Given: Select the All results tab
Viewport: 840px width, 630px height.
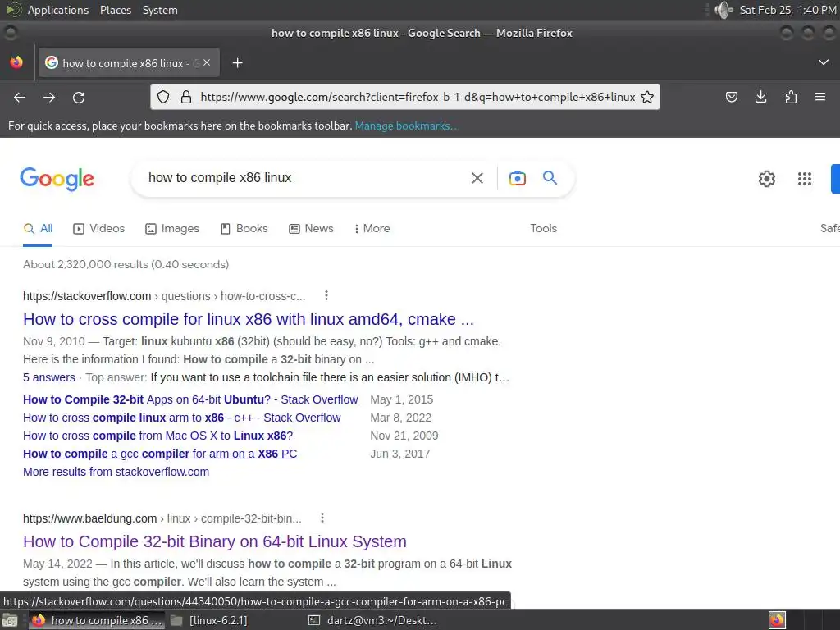Looking at the screenshot, I should (x=38, y=229).
